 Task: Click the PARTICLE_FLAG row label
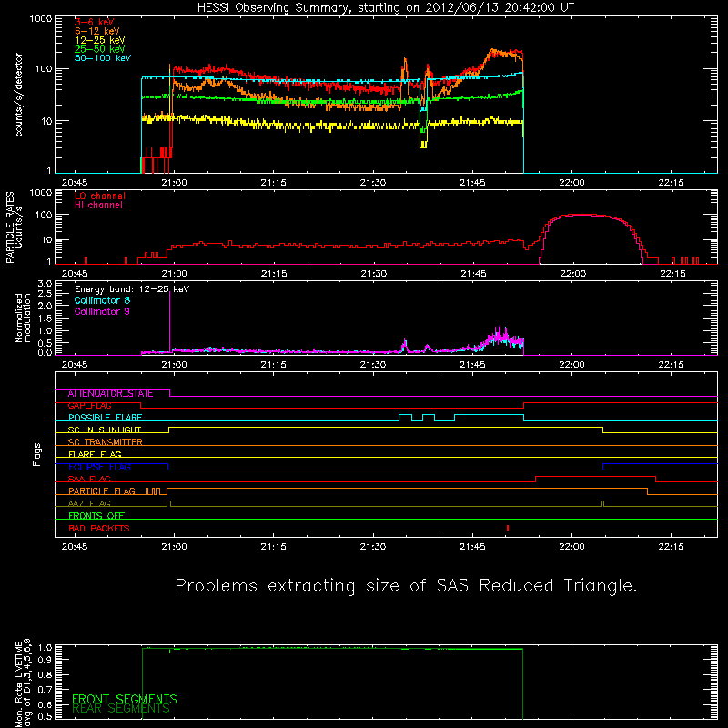pos(102,491)
